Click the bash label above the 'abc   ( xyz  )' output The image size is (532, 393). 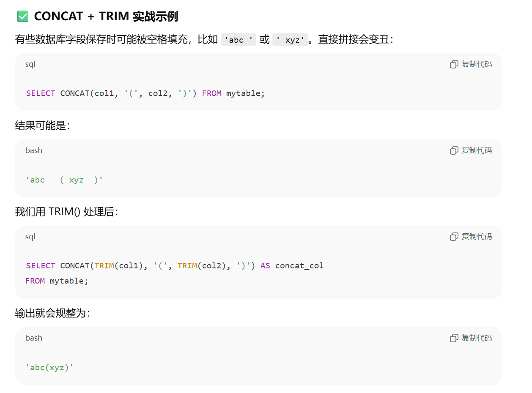(34, 150)
